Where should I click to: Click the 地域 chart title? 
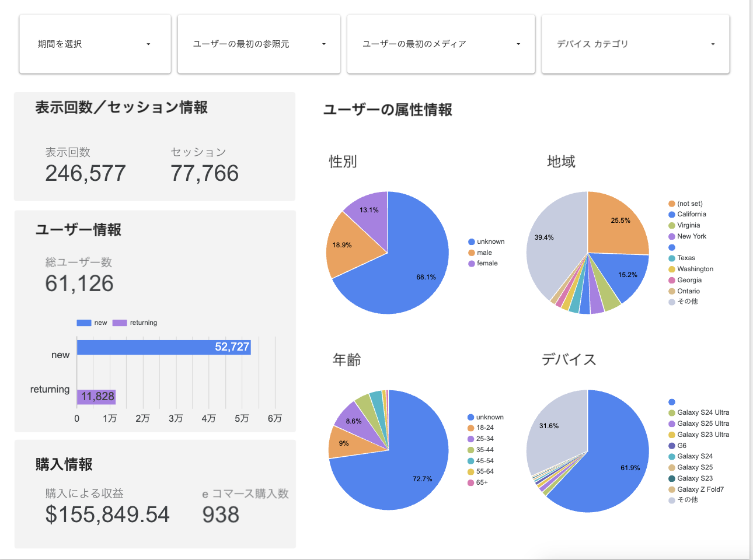(x=561, y=162)
